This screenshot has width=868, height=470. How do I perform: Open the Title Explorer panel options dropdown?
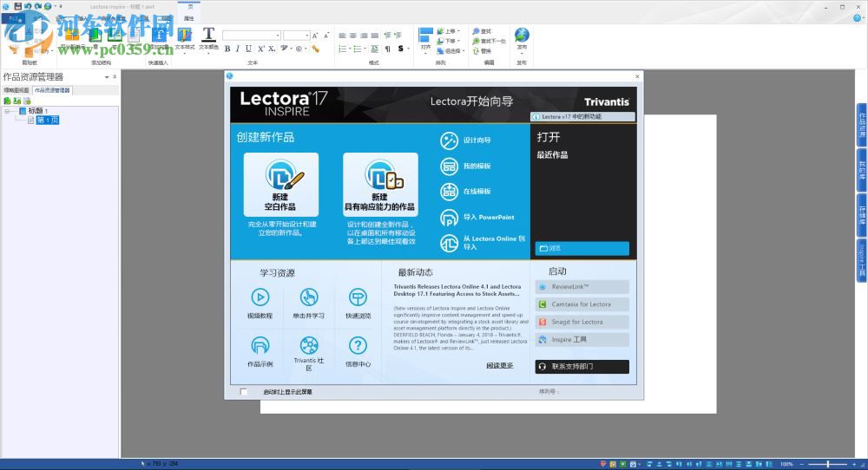pyautogui.click(x=107, y=77)
